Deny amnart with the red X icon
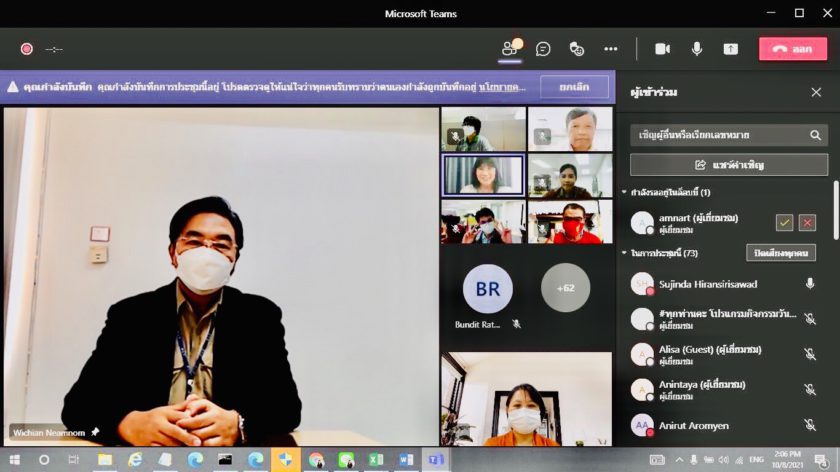 807,222
